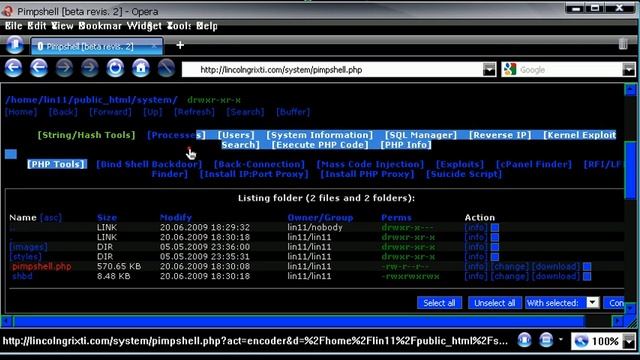Image resolution: width=640 pixels, height=360 pixels.
Task: Open the With selected action dropdown
Action: click(592, 302)
